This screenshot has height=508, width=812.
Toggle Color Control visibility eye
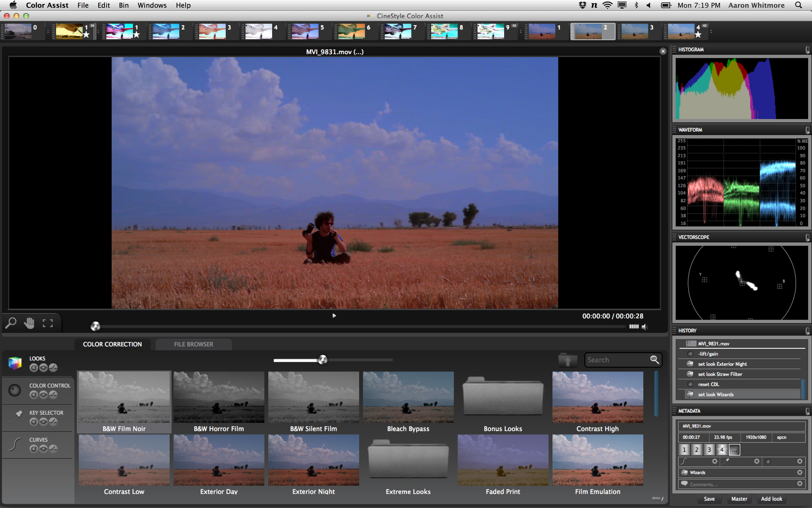tap(43, 395)
